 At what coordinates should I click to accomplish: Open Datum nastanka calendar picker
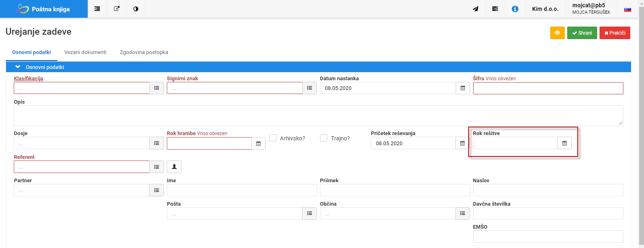click(x=463, y=88)
